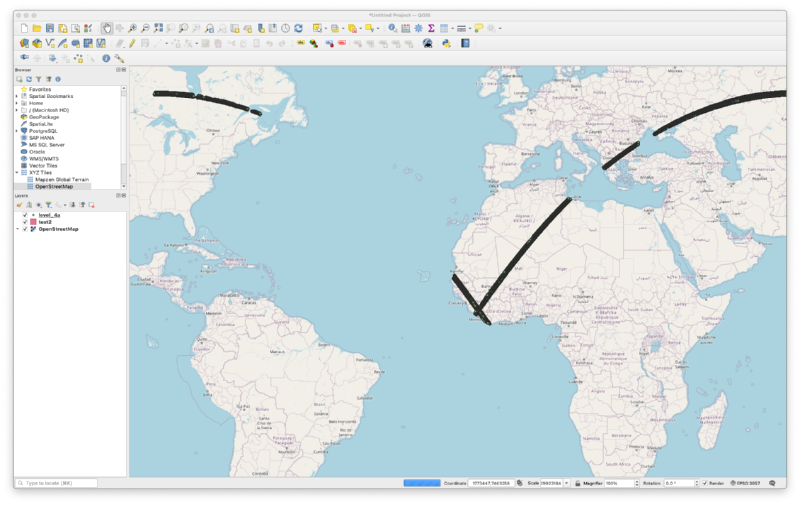Image resolution: width=800 pixels, height=505 pixels.
Task: Filter the Browser panel with funnel icon
Action: (x=39, y=79)
